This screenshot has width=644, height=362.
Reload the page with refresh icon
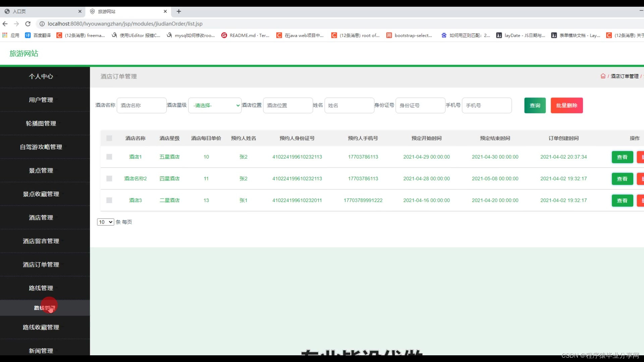[28, 24]
